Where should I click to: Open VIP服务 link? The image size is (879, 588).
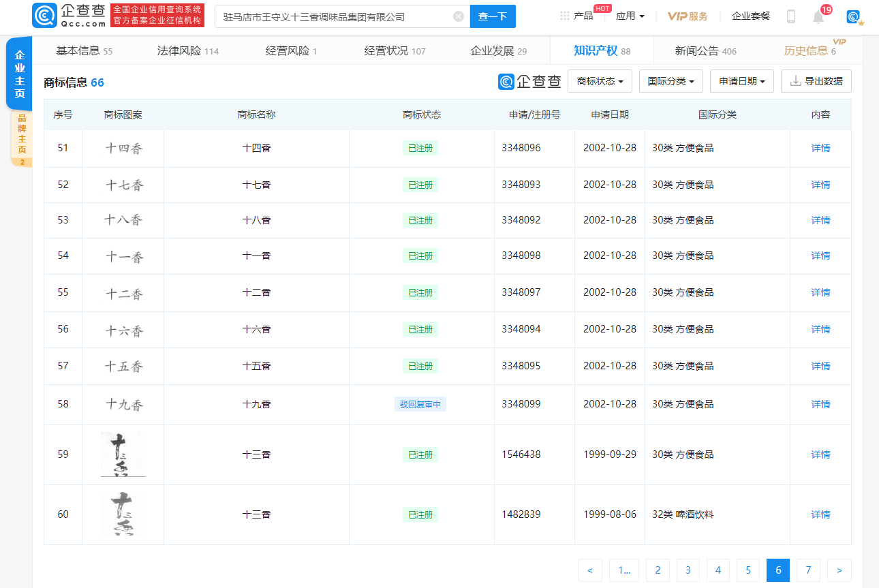[688, 16]
